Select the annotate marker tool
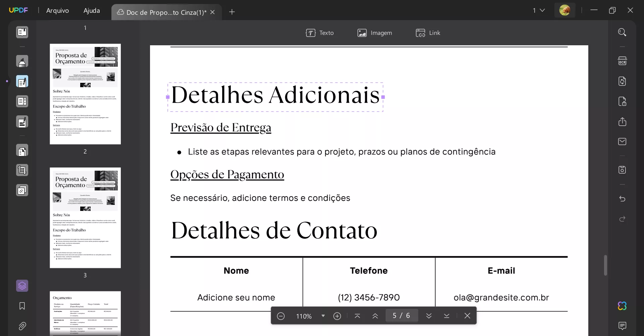The image size is (644, 336). 22,61
